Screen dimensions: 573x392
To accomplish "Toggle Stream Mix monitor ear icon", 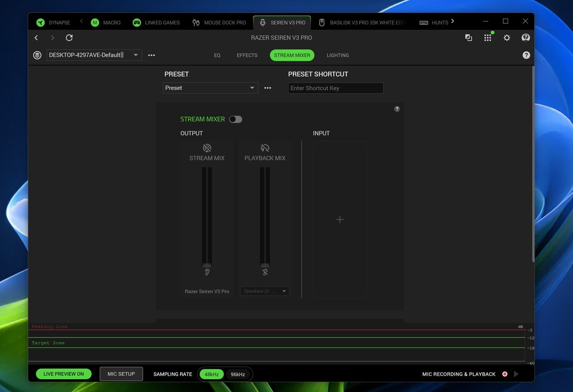I will point(207,272).
